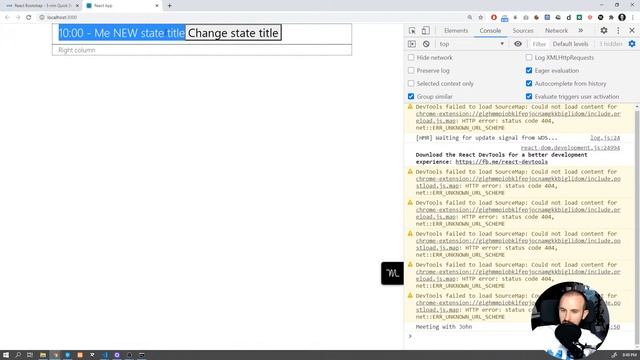This screenshot has width=640, height=360.
Task: Click the address bar showing localhost
Action: point(253,17)
